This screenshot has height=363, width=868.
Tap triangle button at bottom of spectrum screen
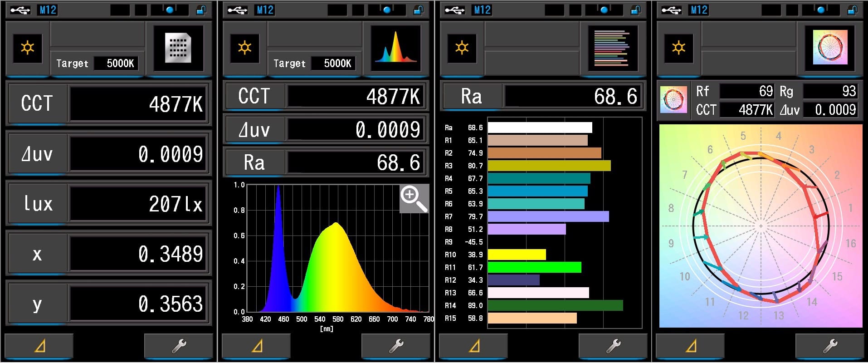[257, 346]
